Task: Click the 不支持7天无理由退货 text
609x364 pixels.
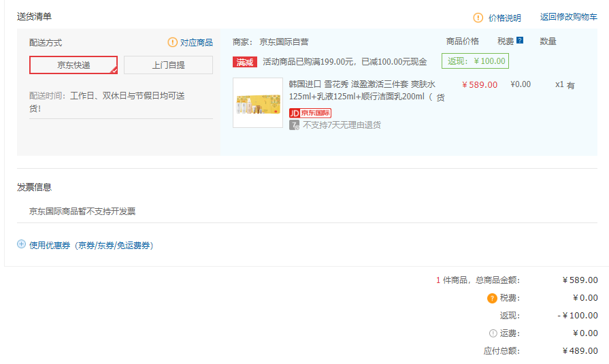Action: click(x=342, y=125)
